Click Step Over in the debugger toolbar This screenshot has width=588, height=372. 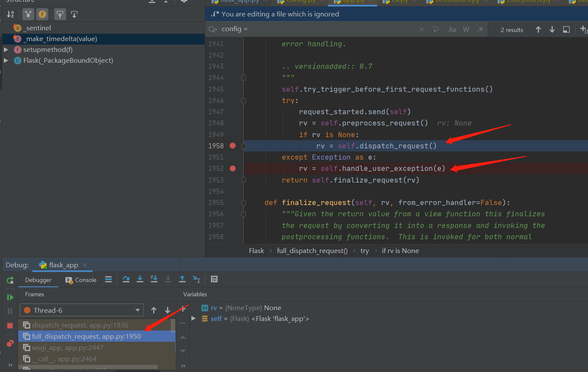coord(126,279)
